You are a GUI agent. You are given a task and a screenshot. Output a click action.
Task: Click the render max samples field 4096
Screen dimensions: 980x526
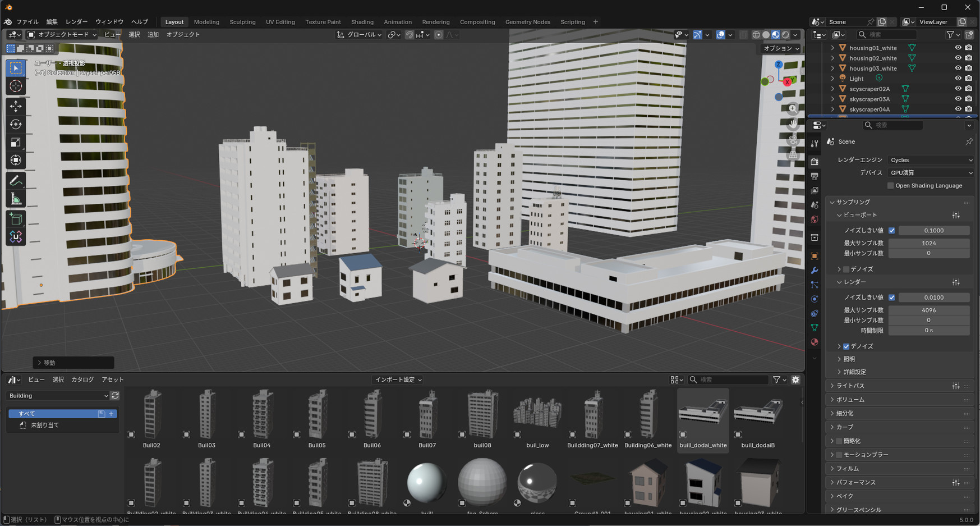(x=928, y=310)
